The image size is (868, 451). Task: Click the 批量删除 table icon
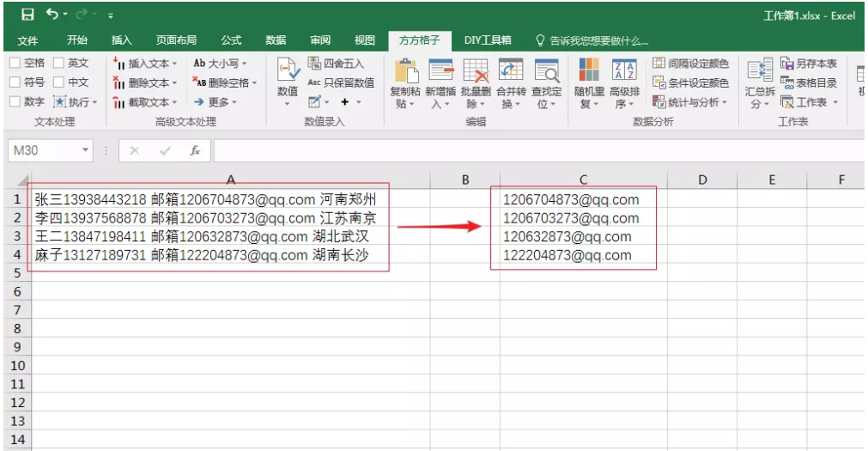[x=476, y=71]
